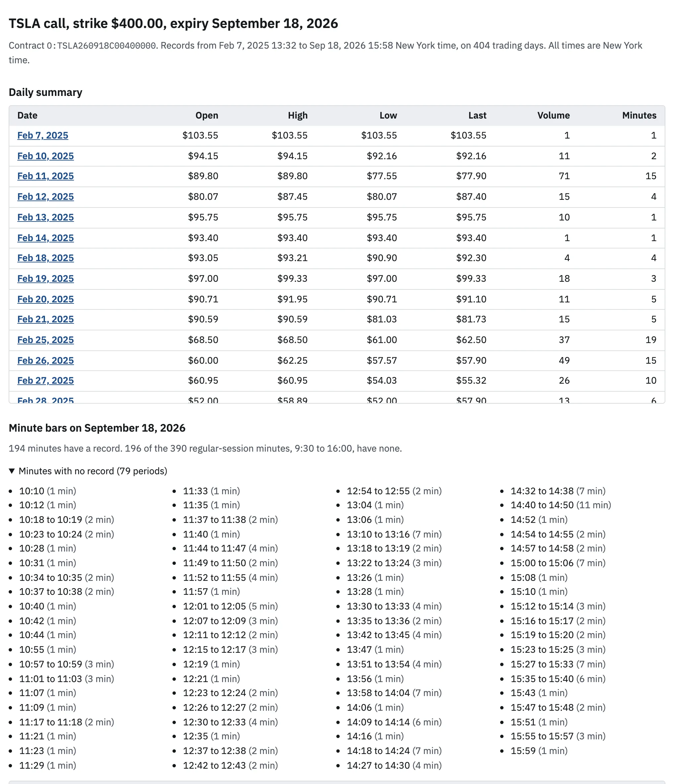Open the Feb 26, 2025 daily link
Image resolution: width=674 pixels, height=784 pixels.
(45, 361)
